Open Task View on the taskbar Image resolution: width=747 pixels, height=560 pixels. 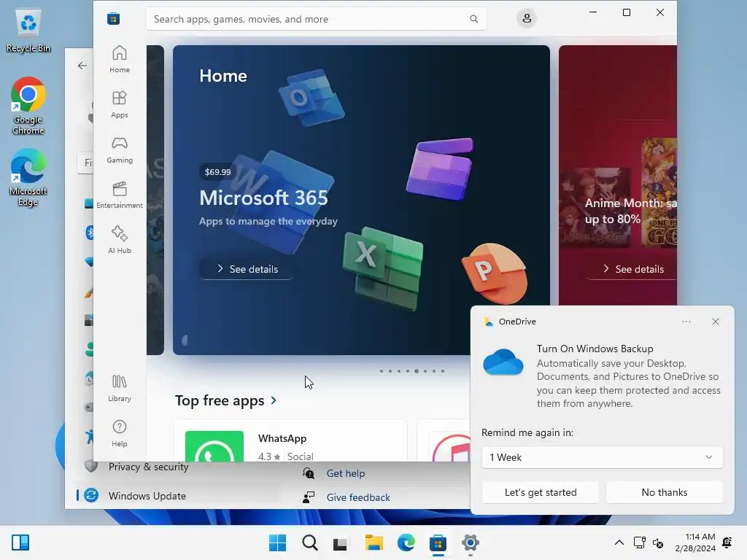(x=341, y=542)
